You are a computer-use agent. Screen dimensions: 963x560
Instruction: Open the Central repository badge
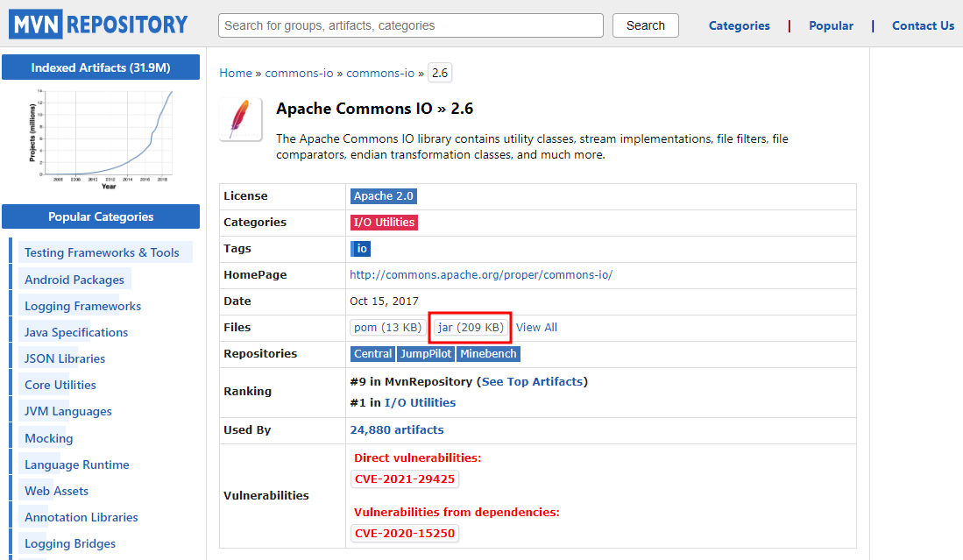pyautogui.click(x=372, y=354)
